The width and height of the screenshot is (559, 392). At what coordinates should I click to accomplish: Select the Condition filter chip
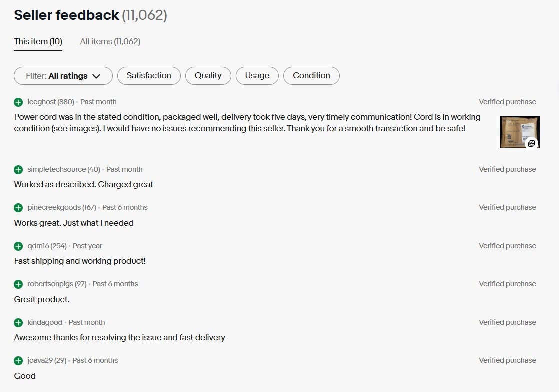[311, 76]
